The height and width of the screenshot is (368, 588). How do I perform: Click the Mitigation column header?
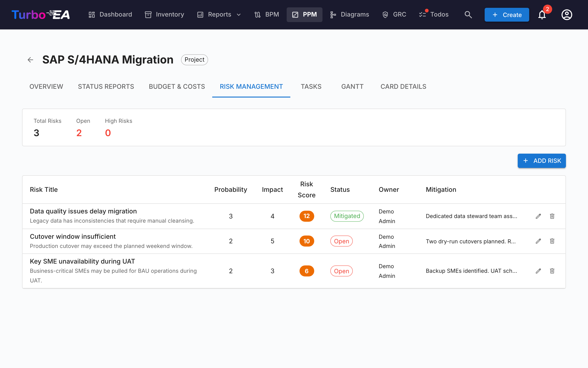coord(441,190)
